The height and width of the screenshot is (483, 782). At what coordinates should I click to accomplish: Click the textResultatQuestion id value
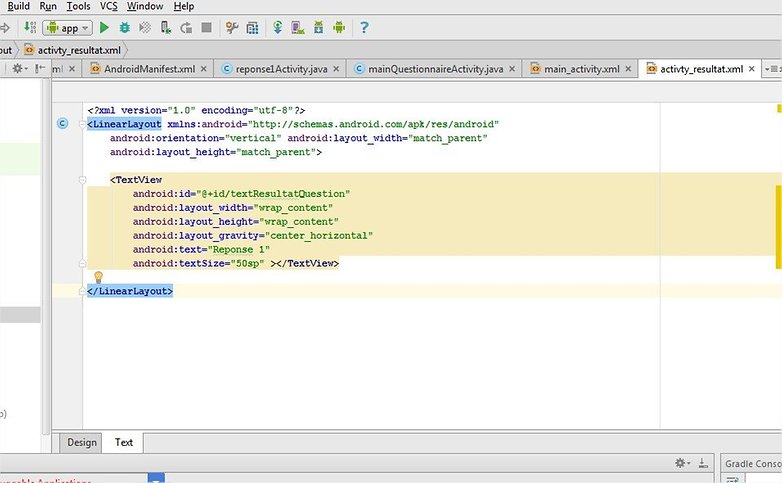(x=274, y=194)
